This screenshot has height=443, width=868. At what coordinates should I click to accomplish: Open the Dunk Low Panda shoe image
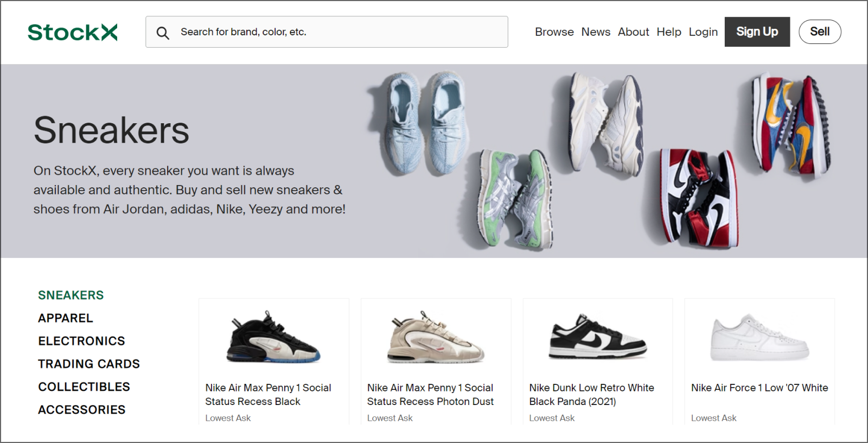point(598,337)
